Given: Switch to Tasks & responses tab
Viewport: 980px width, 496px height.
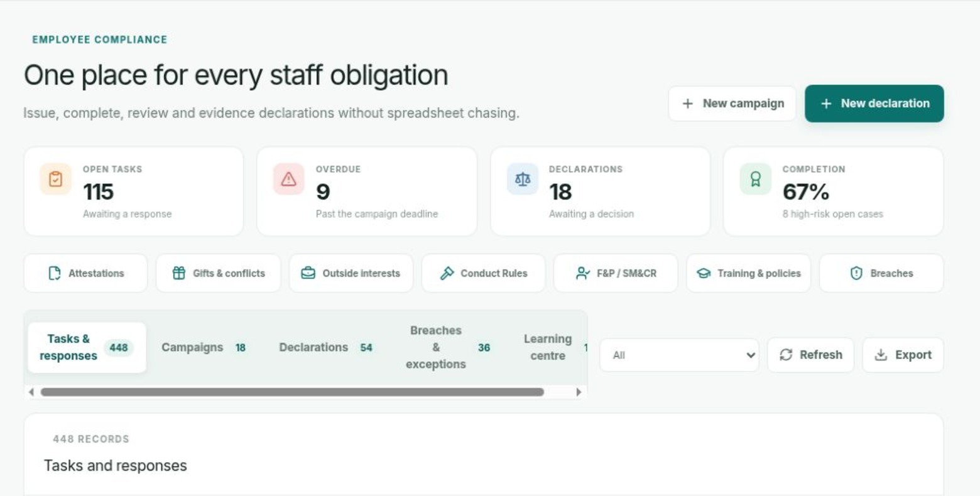Looking at the screenshot, I should pos(87,347).
